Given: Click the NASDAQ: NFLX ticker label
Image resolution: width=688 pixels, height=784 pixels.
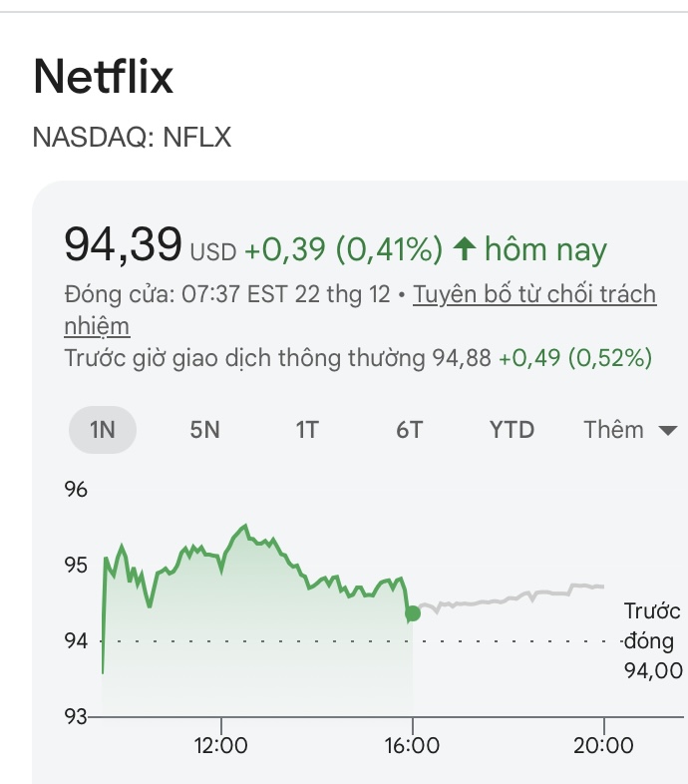Looking at the screenshot, I should coord(132,137).
